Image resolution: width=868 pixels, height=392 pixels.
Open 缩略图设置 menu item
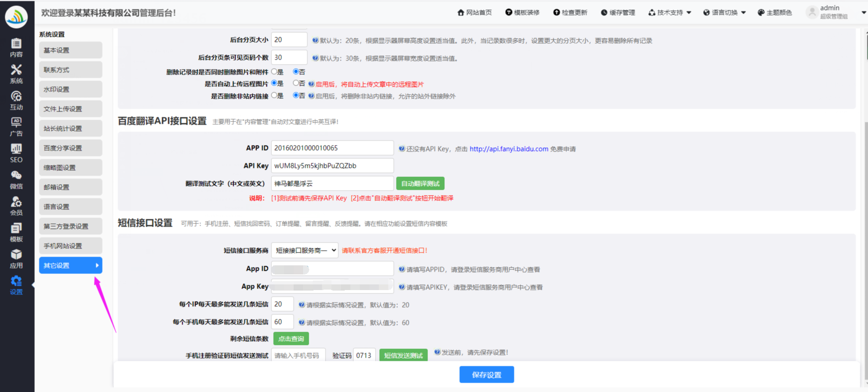tap(71, 167)
